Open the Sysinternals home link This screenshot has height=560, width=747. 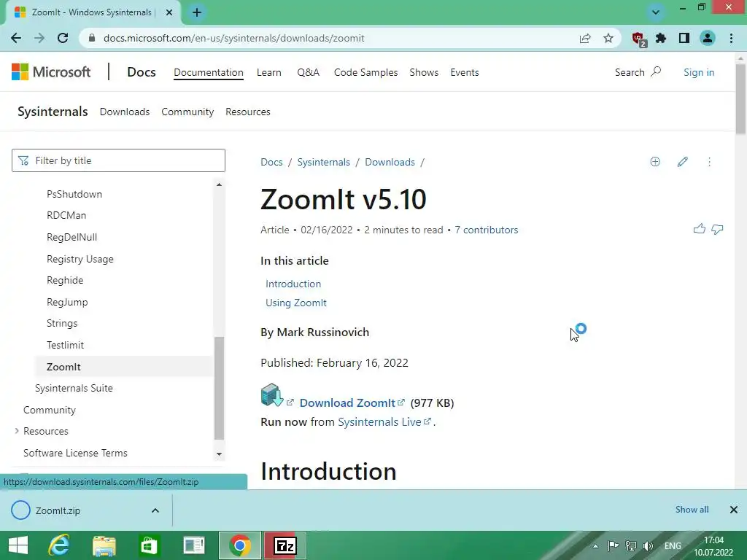coord(53,112)
